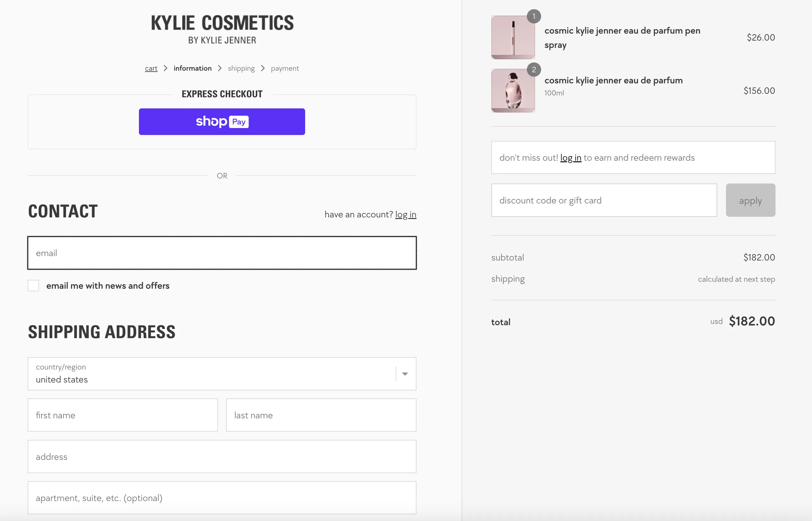The width and height of the screenshot is (812, 521).
Task: Expand the country/region dropdown selector
Action: pos(405,374)
